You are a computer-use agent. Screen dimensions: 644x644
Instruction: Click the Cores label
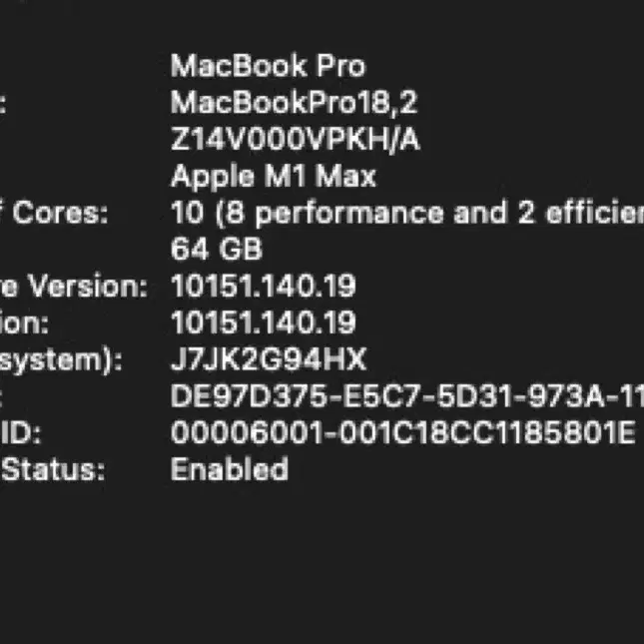(x=60, y=213)
